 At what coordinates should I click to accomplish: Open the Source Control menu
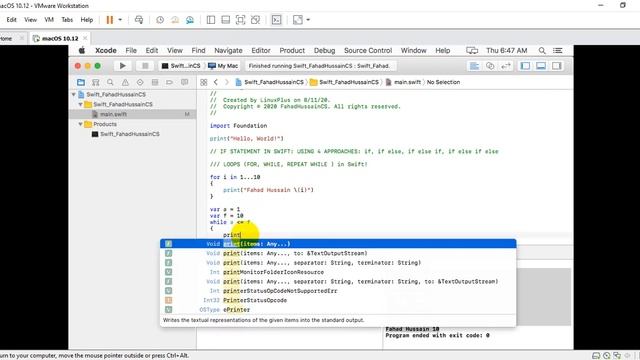pyautogui.click(x=368, y=51)
